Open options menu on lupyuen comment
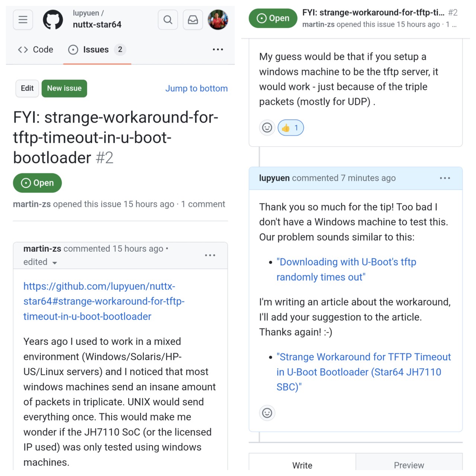 (x=445, y=178)
